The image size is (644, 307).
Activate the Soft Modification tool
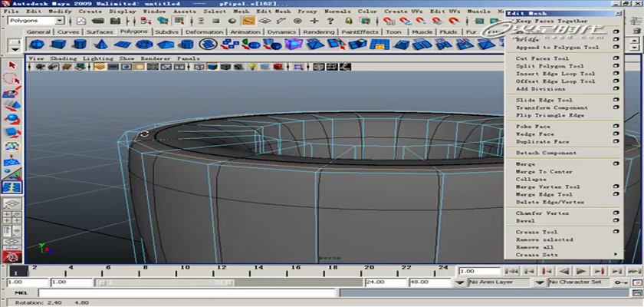click(12, 160)
